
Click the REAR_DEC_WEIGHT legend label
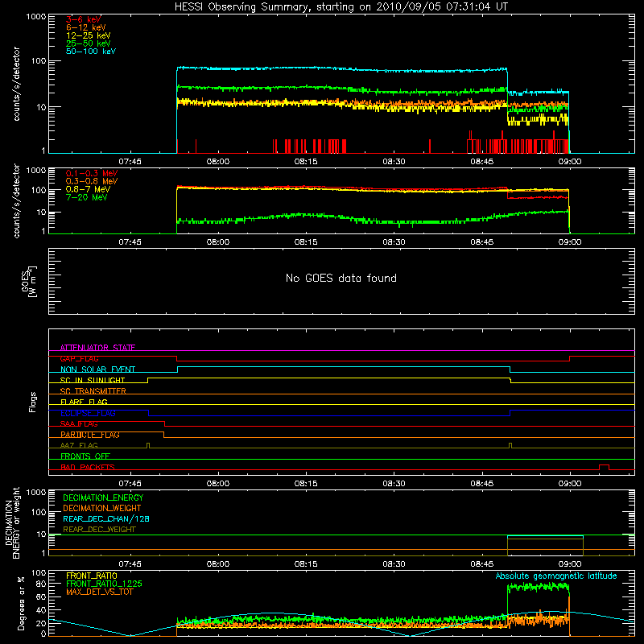click(99, 530)
